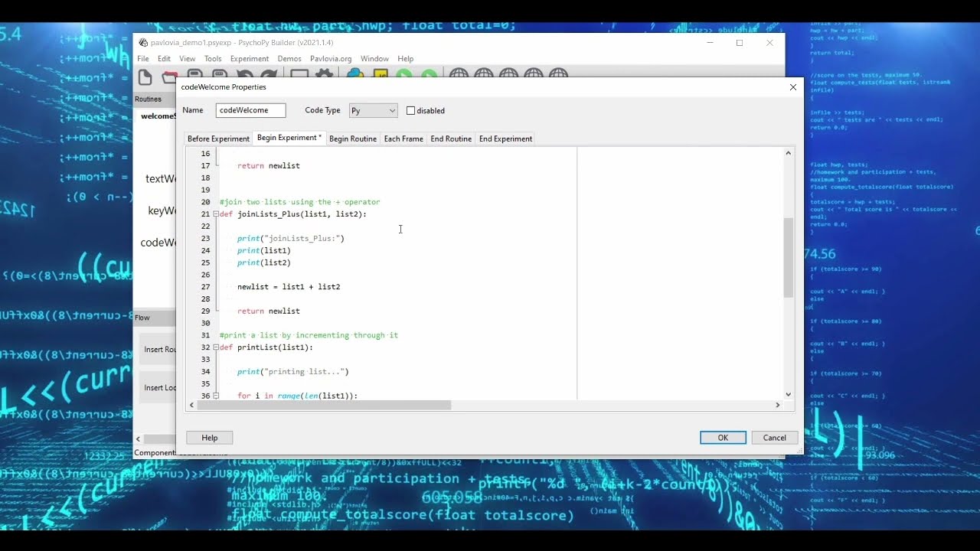980x551 pixels.
Task: Click the Undo arrow icon in Builder toolbar
Action: 244,74
